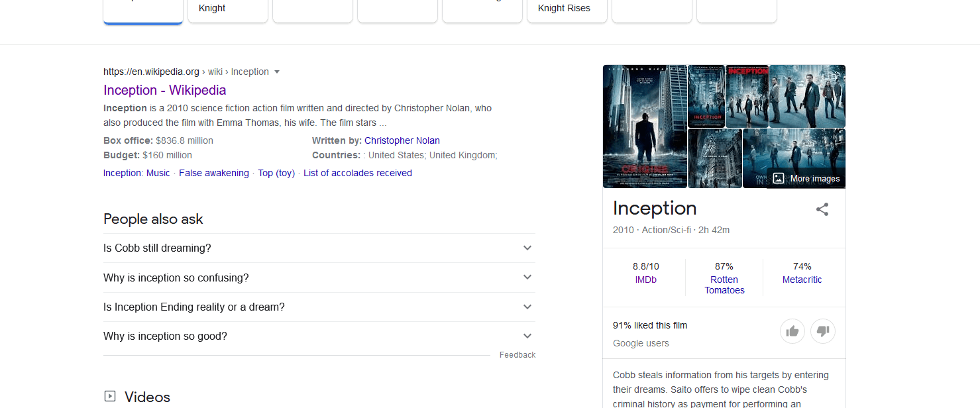Expand "Is Inception Ending reality or a dream?"
Viewport: 980px width, 408px height.
pos(319,307)
